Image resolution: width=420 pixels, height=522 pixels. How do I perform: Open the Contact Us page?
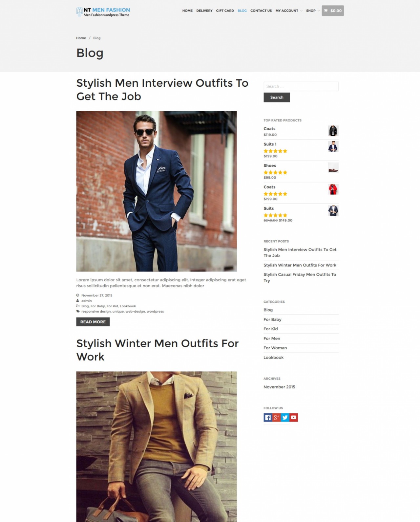261,11
